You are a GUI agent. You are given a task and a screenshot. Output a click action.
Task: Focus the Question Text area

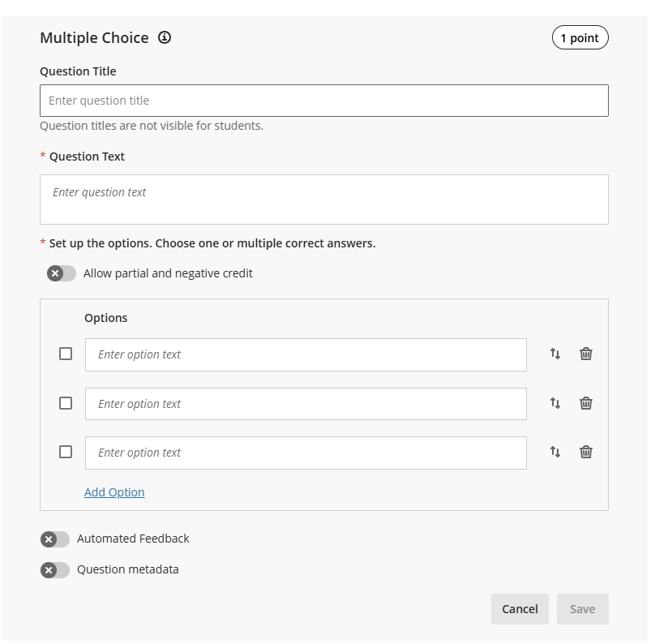pyautogui.click(x=323, y=199)
